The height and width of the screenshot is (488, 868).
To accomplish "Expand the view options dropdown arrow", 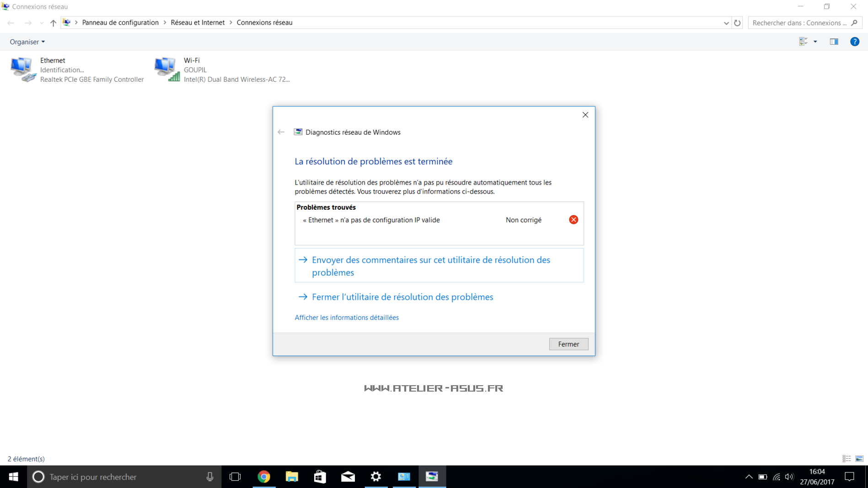I will pos(815,42).
